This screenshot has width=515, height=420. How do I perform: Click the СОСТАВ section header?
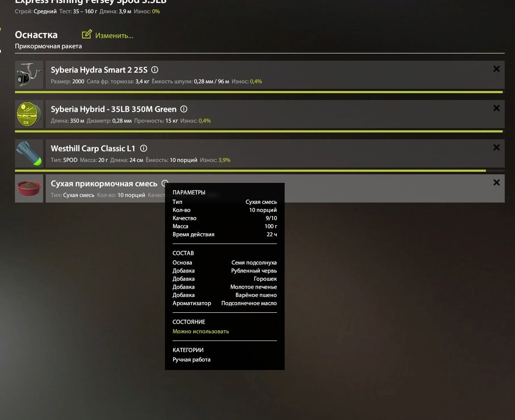[x=183, y=253]
